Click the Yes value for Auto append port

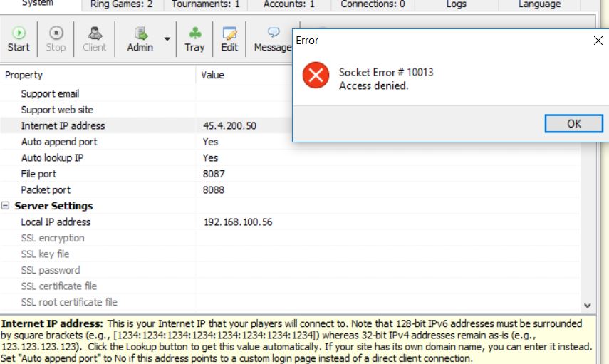click(x=210, y=142)
